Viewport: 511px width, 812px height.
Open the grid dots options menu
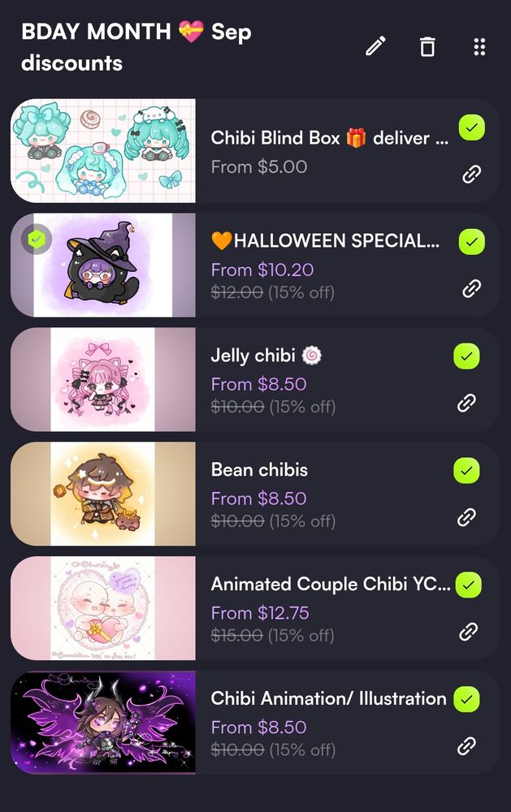(480, 46)
